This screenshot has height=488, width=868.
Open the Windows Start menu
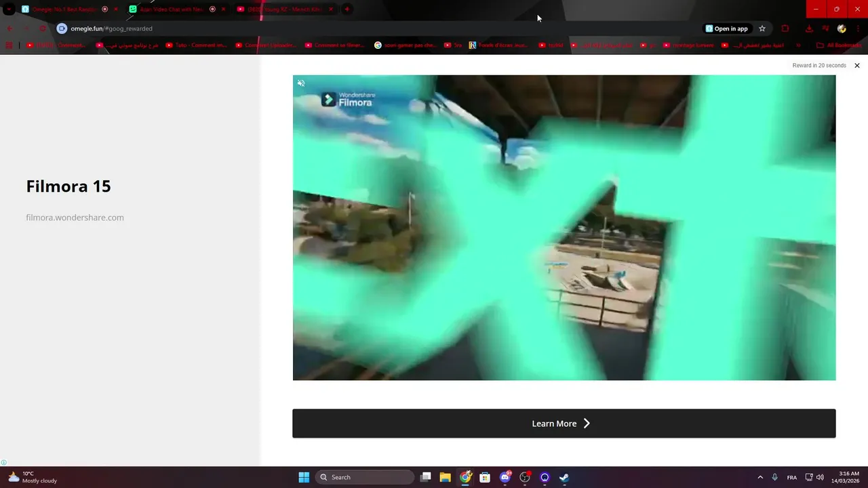point(304,477)
